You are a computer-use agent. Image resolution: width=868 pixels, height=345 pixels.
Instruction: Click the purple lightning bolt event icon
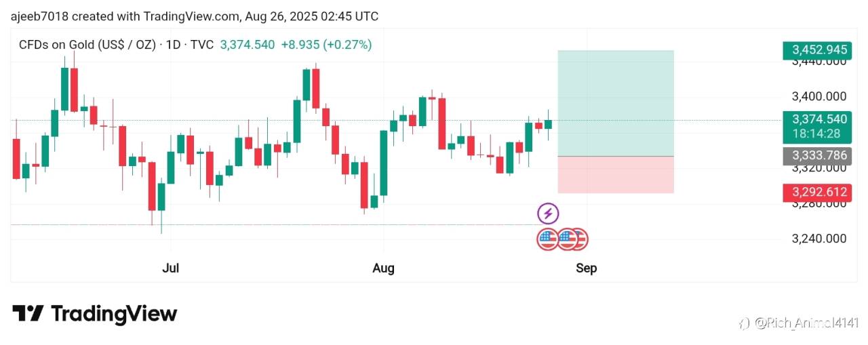point(548,214)
